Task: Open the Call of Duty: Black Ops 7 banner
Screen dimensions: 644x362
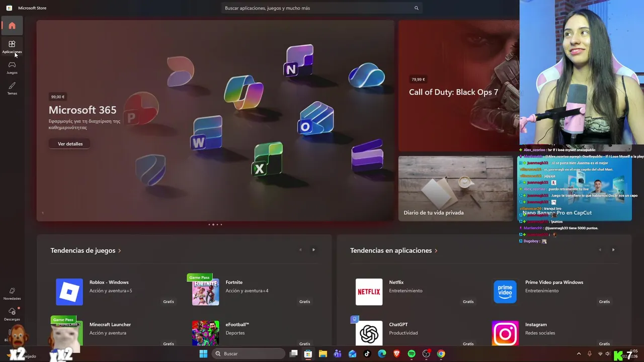Action: click(459, 85)
